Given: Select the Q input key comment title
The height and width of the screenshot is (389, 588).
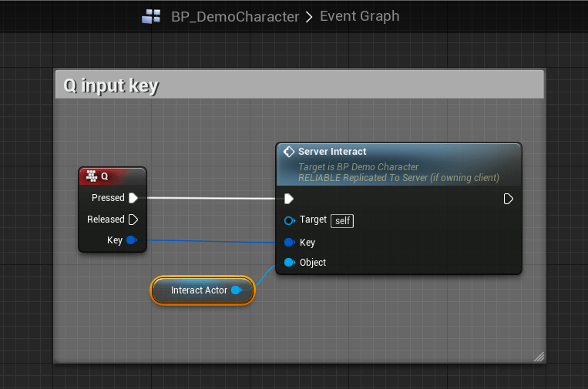Looking at the screenshot, I should (x=111, y=86).
